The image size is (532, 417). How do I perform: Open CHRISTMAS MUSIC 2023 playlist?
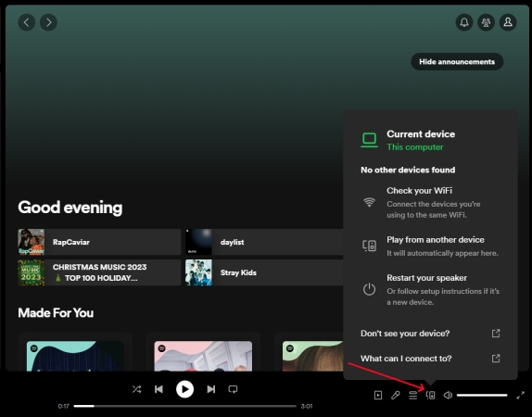pyautogui.click(x=99, y=272)
